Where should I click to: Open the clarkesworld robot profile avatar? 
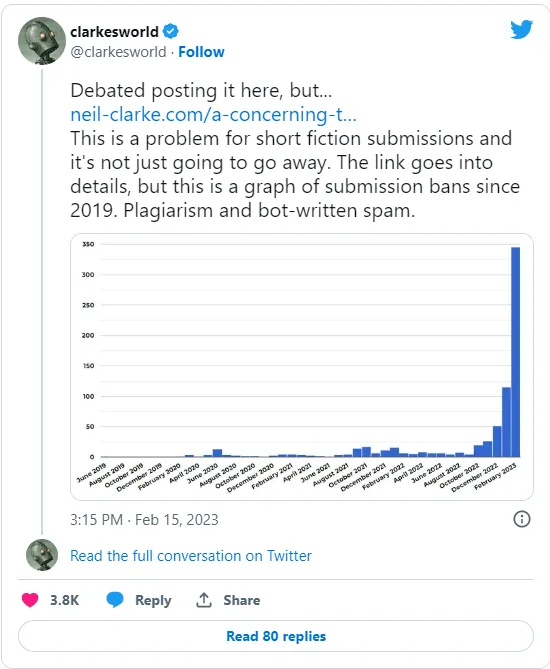42,41
